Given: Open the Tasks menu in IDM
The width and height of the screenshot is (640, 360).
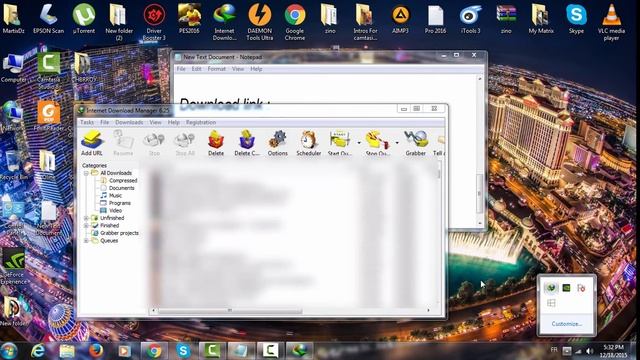Looking at the screenshot, I should click(x=87, y=122).
